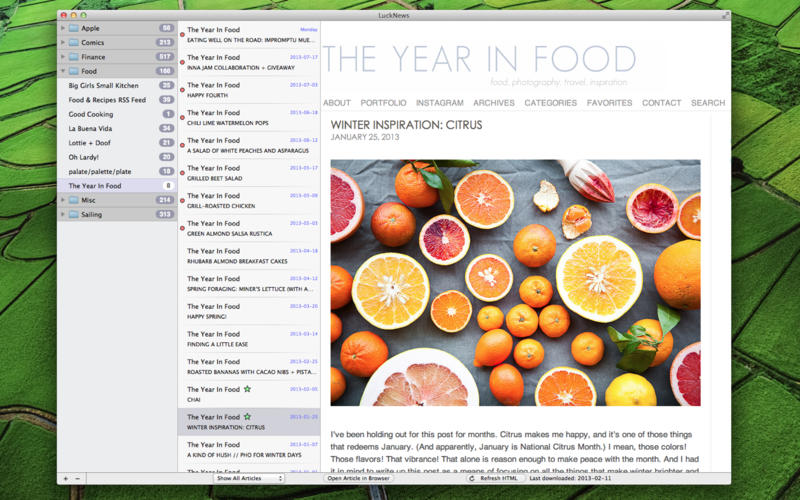Collapse the Food folder disclosure triangle
800x500 pixels.
tap(63, 72)
